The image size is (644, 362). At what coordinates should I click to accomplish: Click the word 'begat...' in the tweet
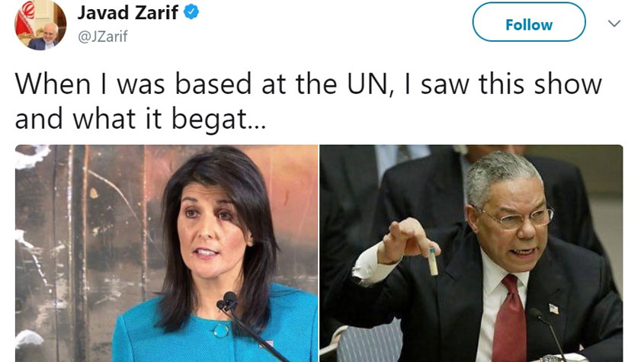click(x=219, y=120)
